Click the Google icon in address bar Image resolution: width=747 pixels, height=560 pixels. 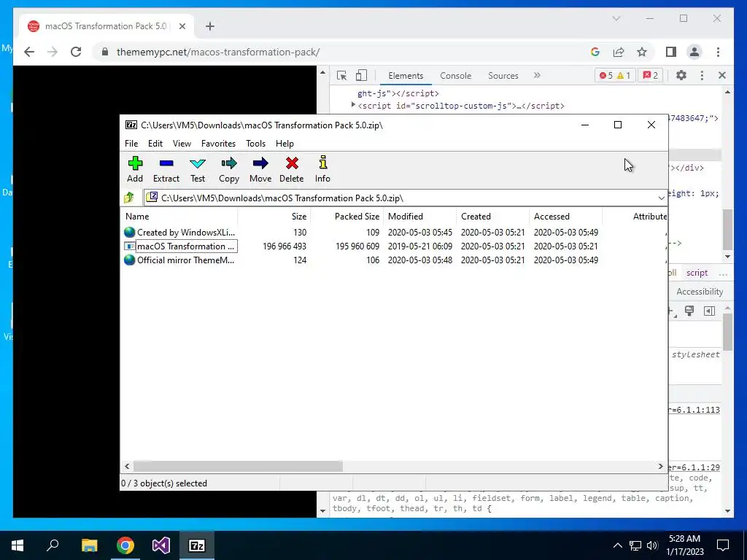coord(595,52)
